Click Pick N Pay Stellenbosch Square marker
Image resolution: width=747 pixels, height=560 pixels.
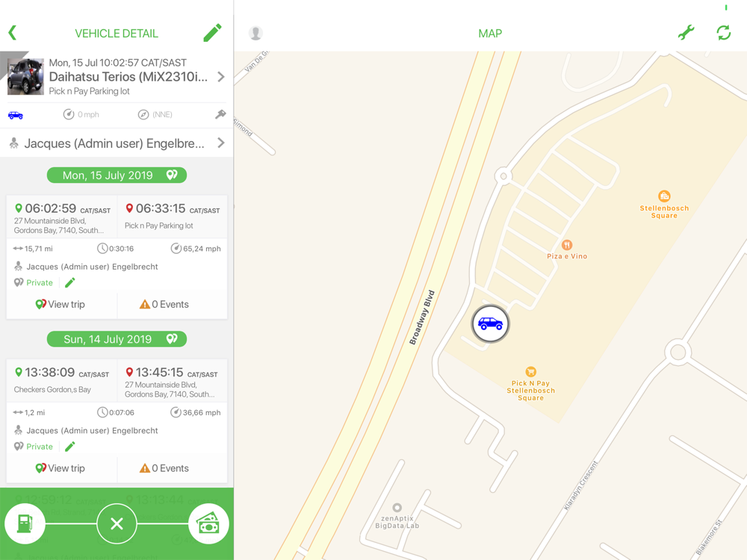530,371
